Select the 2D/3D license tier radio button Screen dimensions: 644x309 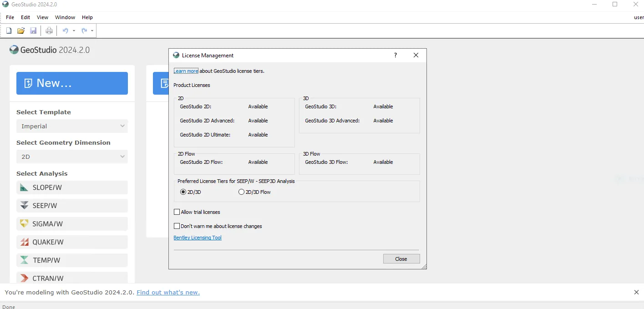(183, 192)
